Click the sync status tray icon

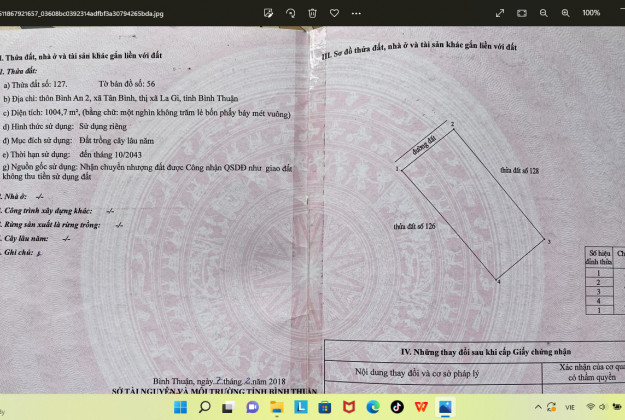(x=552, y=407)
